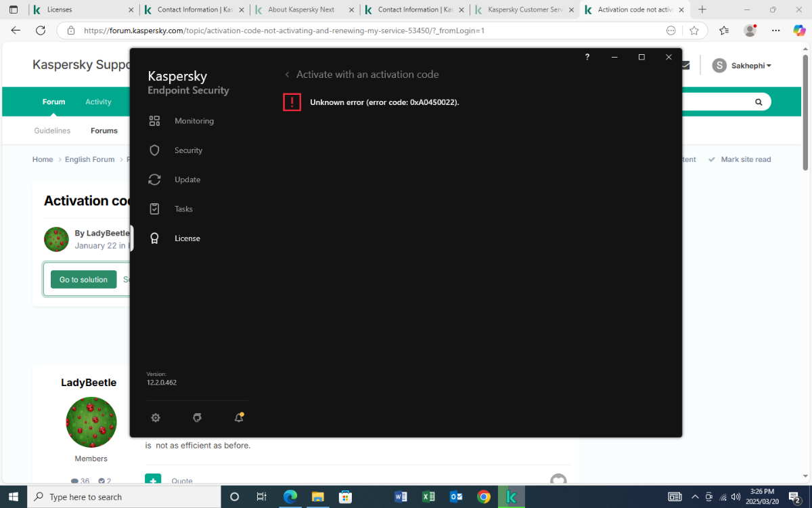Click Home breadcrumb link
The width and height of the screenshot is (812, 508).
point(43,159)
